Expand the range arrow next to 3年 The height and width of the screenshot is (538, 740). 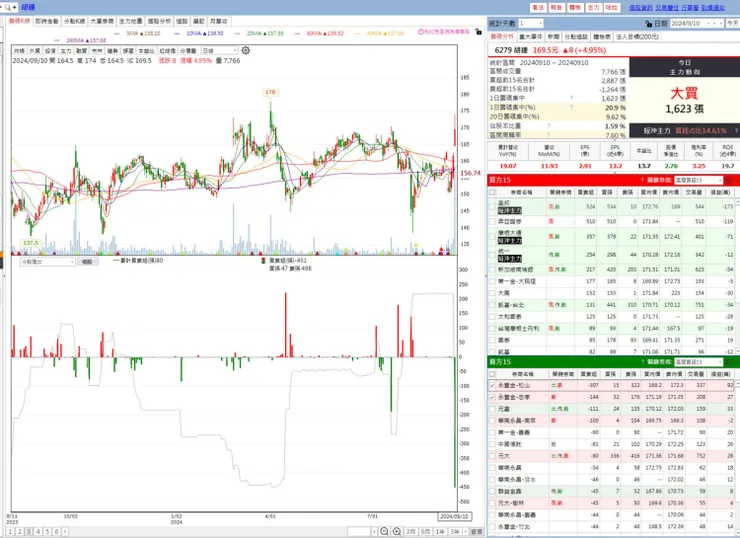(x=465, y=531)
